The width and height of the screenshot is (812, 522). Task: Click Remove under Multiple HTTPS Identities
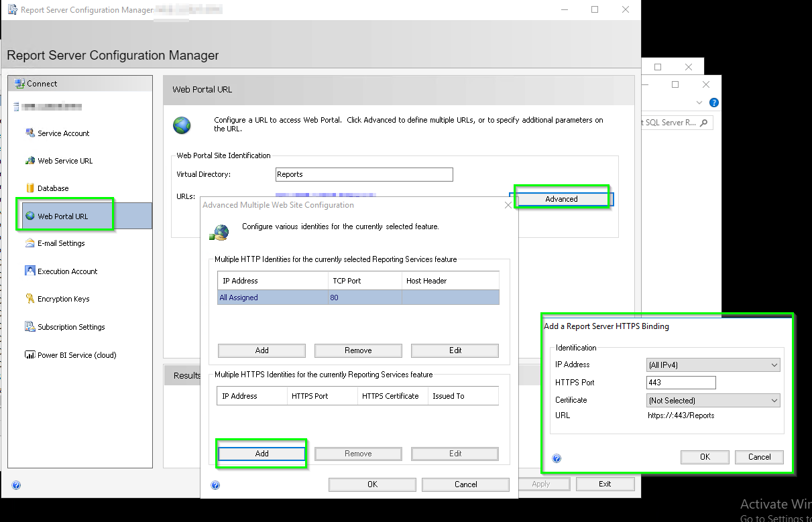pyautogui.click(x=358, y=454)
